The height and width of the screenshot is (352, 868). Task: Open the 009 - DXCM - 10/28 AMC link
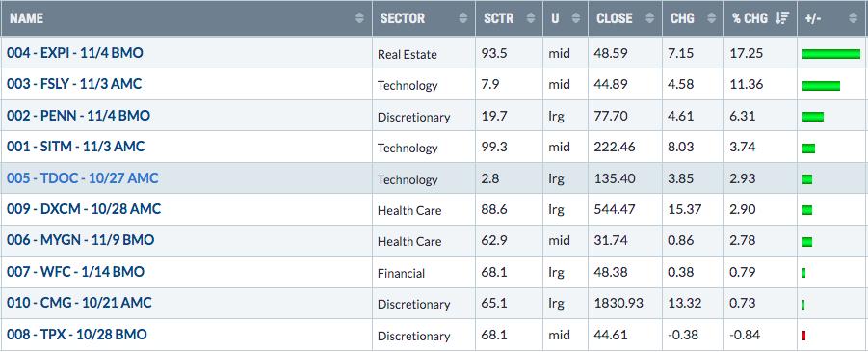pyautogui.click(x=84, y=209)
